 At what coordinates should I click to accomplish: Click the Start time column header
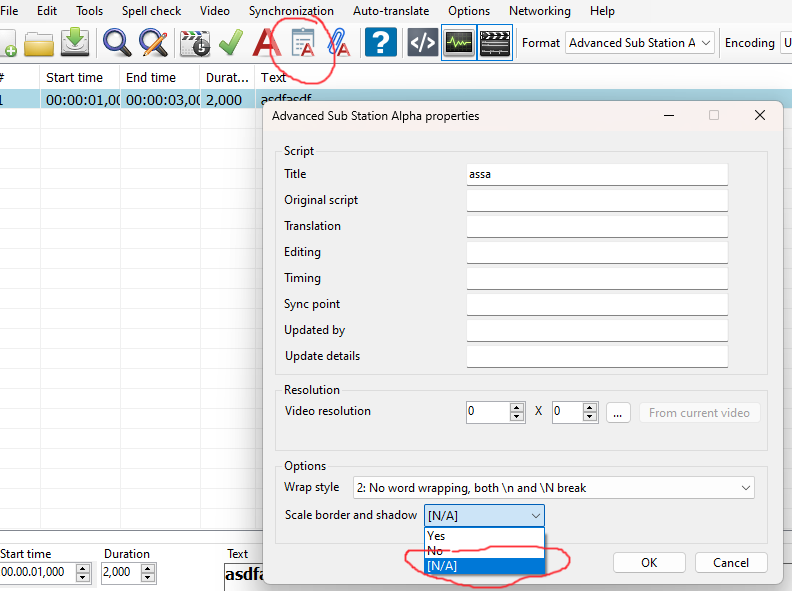tap(80, 77)
